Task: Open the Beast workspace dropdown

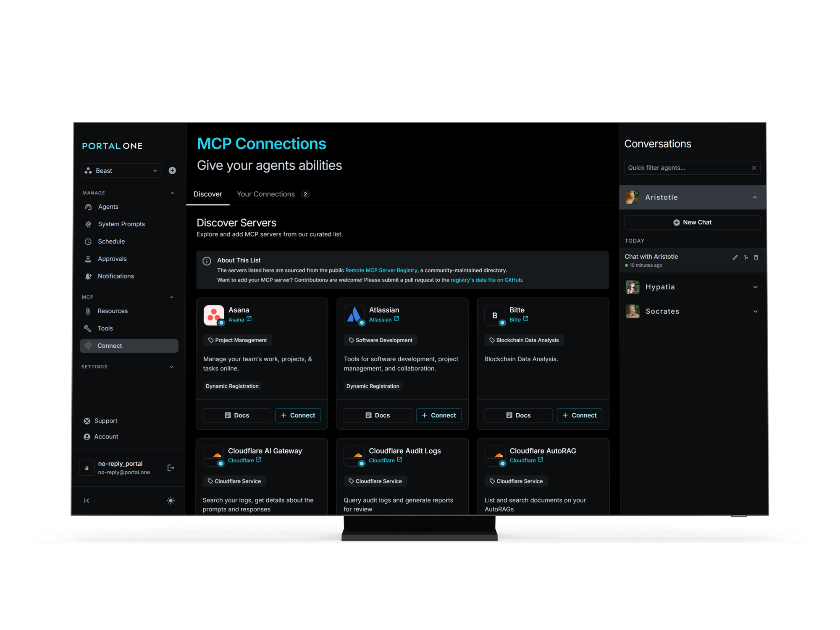Action: 121,171
